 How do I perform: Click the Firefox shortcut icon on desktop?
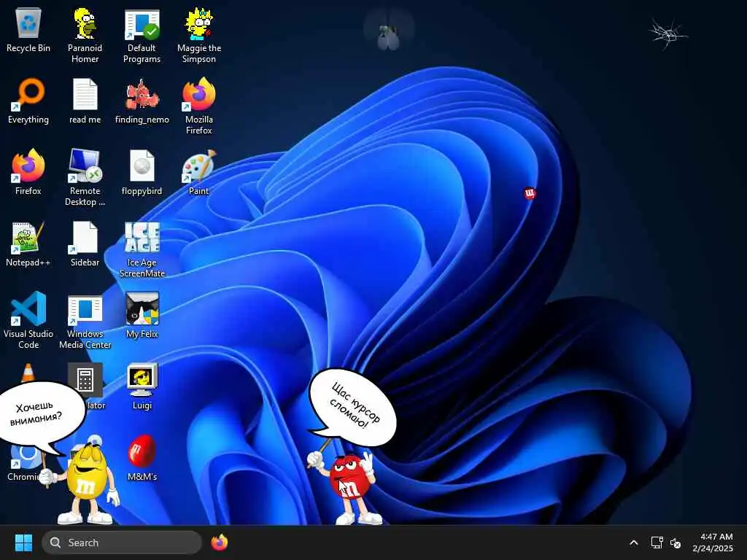28,172
